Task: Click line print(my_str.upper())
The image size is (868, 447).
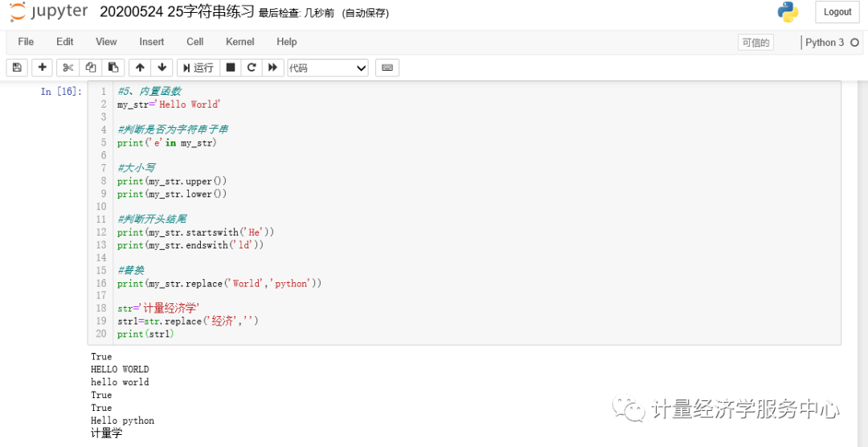Action: coord(172,181)
